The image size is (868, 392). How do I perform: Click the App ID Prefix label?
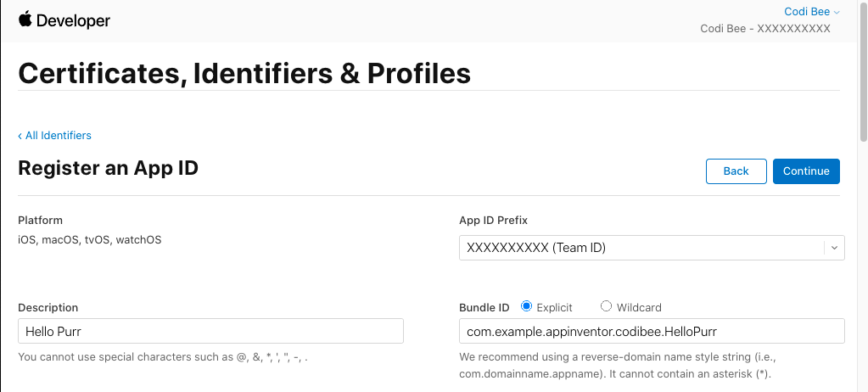[x=493, y=220]
